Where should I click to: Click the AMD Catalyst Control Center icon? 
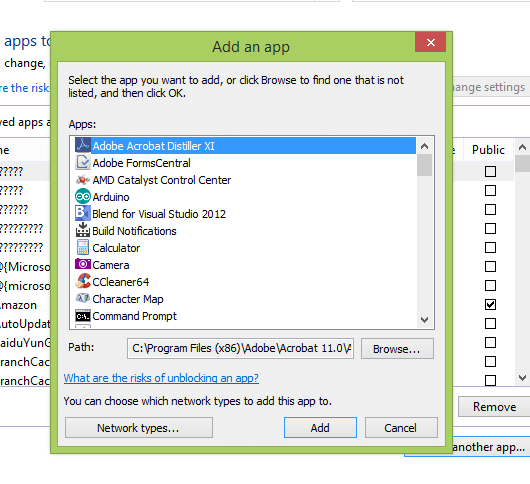point(83,180)
